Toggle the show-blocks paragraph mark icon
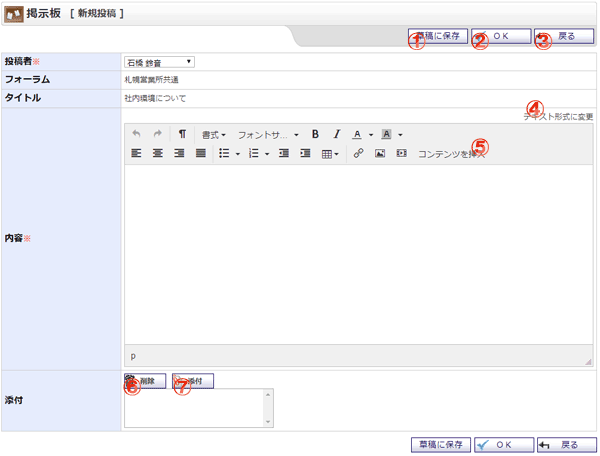 [182, 134]
